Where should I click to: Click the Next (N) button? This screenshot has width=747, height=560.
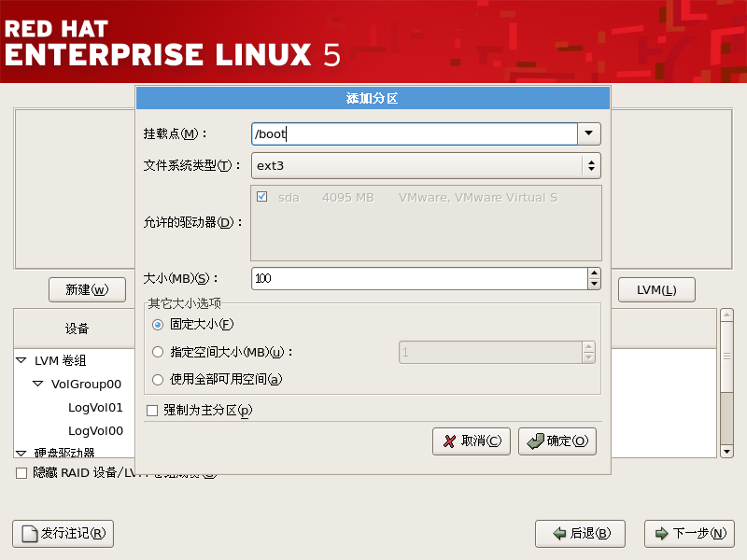(x=689, y=534)
